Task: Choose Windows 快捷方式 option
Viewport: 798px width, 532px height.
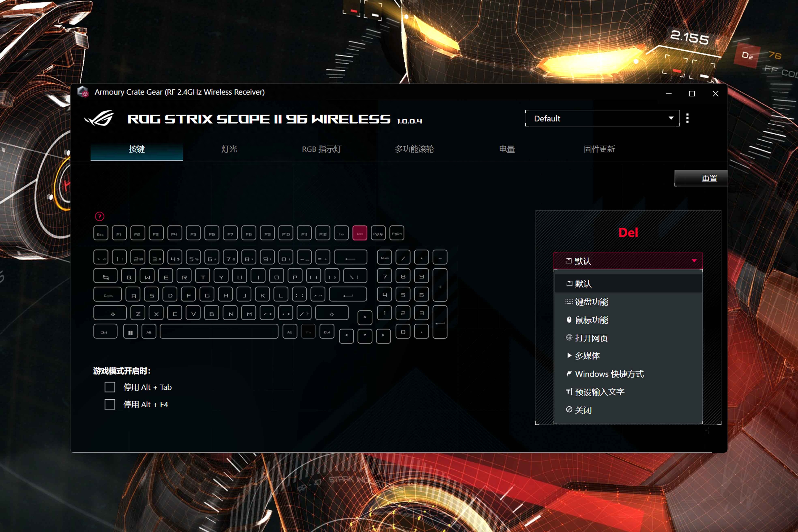Action: 628,374
